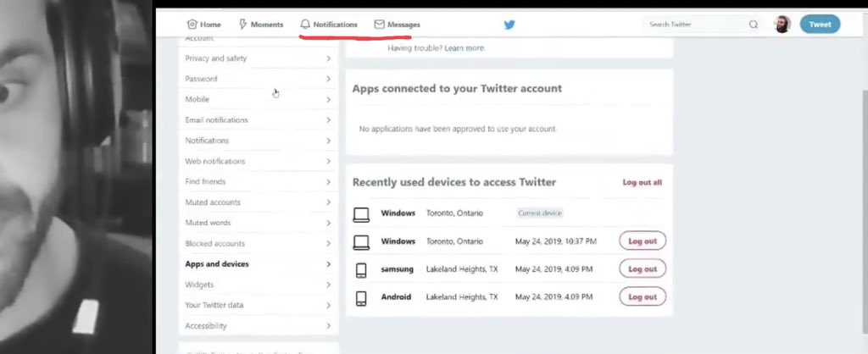Click the Moments lightning icon
This screenshot has width=868, height=354.
pos(242,25)
